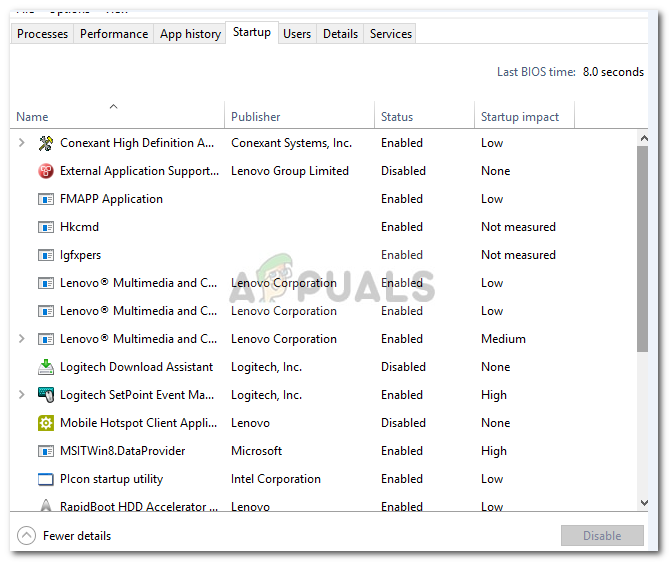Click the Lenovo Multimedia icon with Medium impact
The height and width of the screenshot is (562, 669).
46,339
